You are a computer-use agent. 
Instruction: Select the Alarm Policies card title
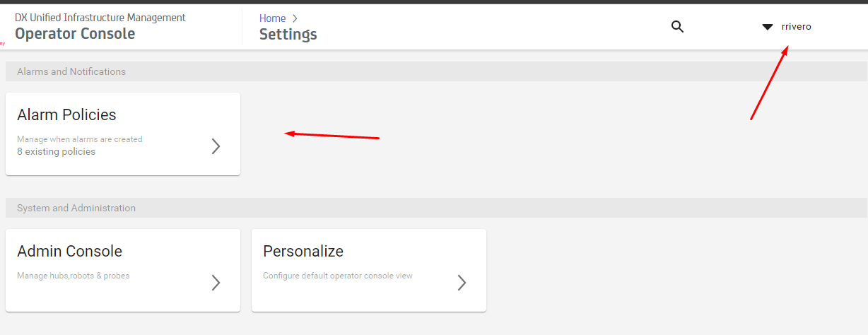pyautogui.click(x=66, y=114)
